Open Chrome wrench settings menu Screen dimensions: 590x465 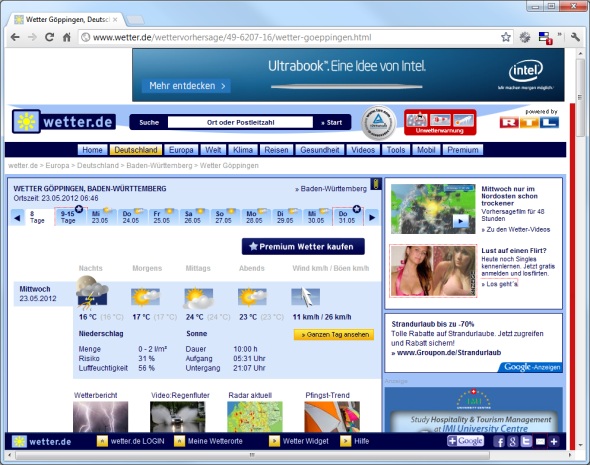pos(575,37)
